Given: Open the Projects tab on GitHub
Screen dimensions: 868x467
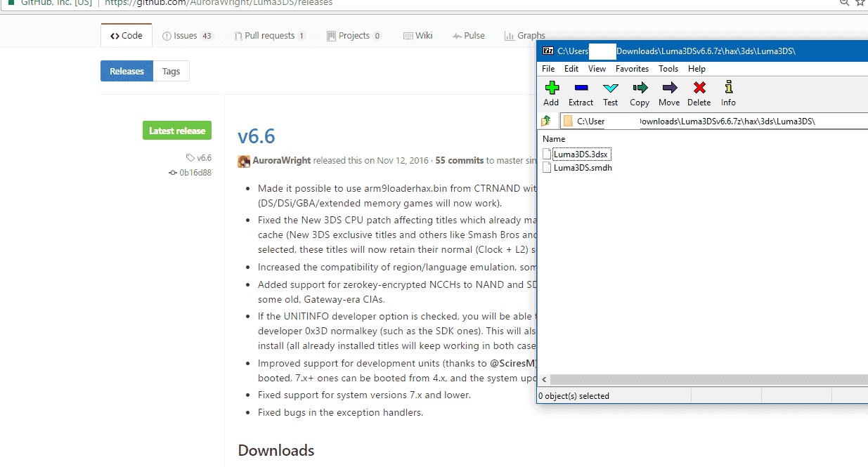Looking at the screenshot, I should 354,36.
